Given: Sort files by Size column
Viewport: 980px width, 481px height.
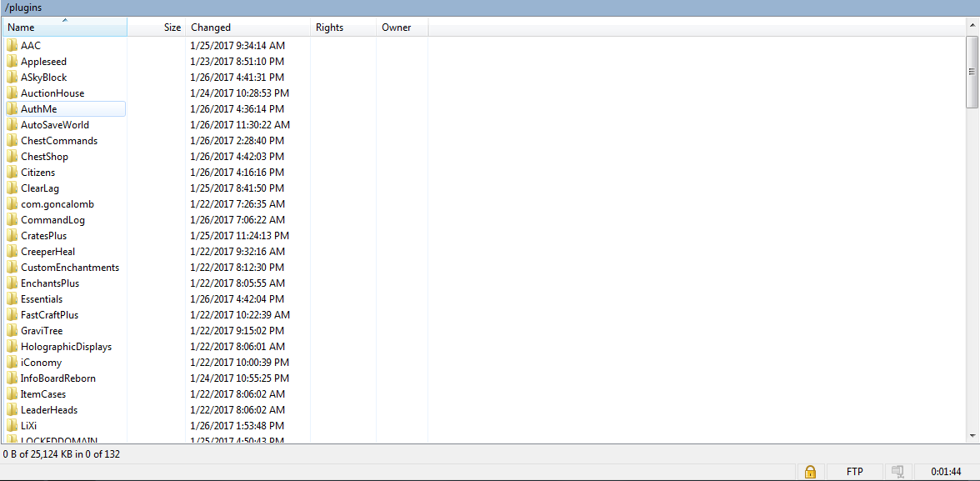Looking at the screenshot, I should click(x=157, y=28).
